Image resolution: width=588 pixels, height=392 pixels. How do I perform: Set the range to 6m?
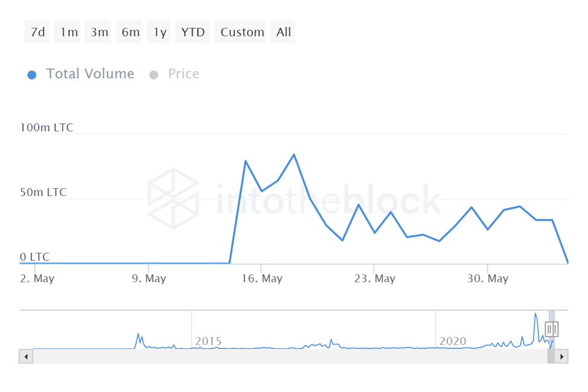point(130,32)
